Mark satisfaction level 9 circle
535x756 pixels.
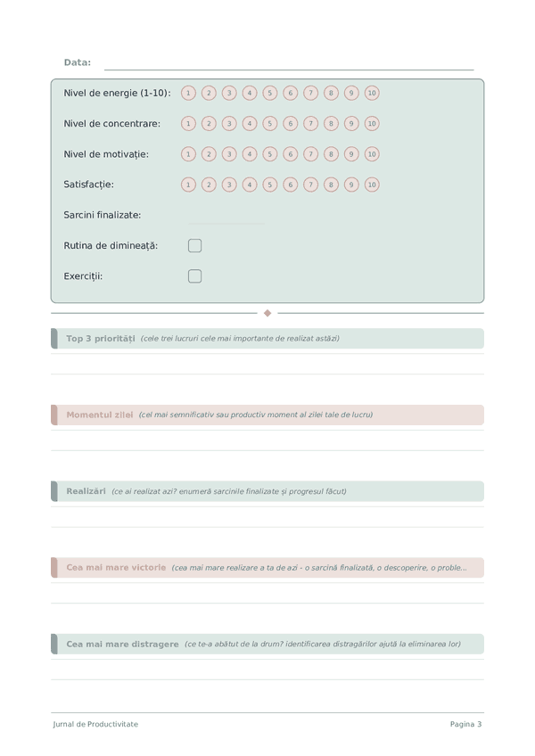351,185
